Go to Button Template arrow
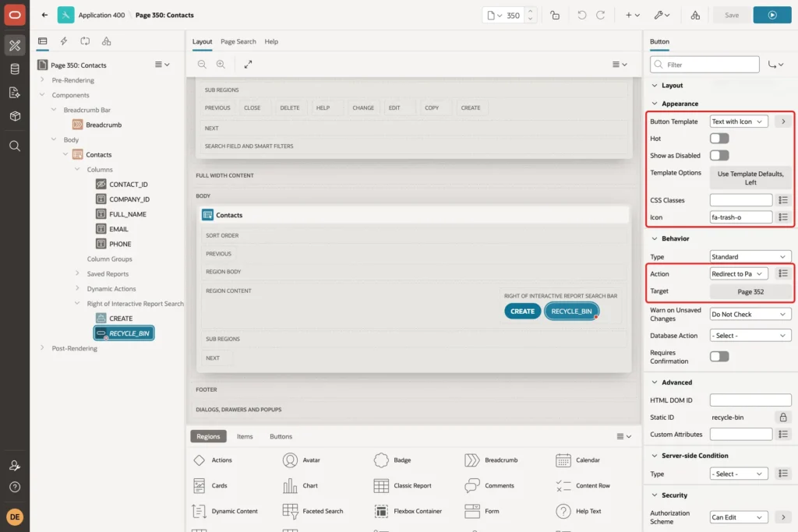 click(x=782, y=122)
